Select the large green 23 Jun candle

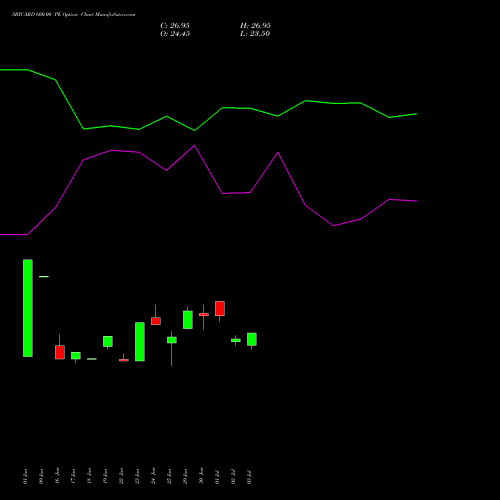point(140,342)
